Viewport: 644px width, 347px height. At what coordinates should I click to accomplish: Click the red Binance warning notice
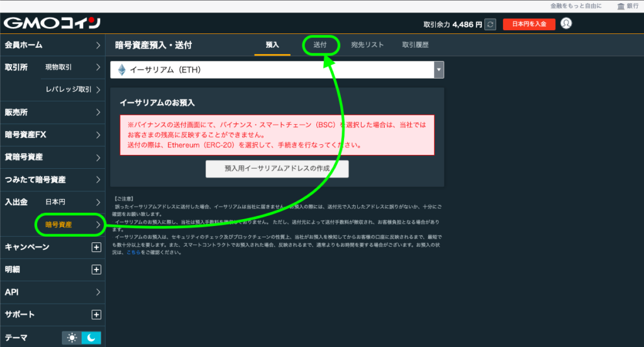[x=277, y=135]
